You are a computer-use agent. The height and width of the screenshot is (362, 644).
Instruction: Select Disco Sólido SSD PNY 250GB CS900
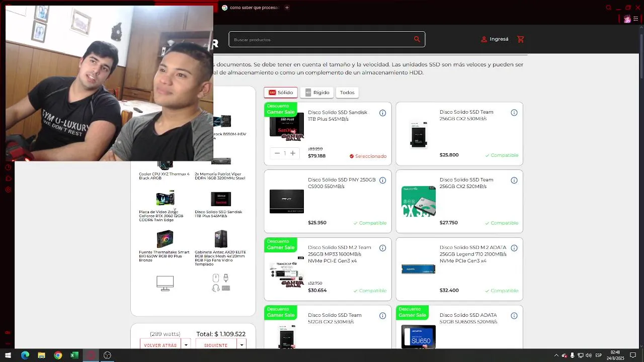[x=328, y=201]
